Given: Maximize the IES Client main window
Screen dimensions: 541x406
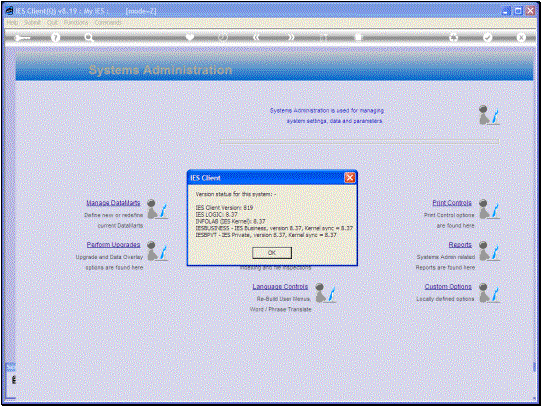Looking at the screenshot, I should (x=518, y=11).
